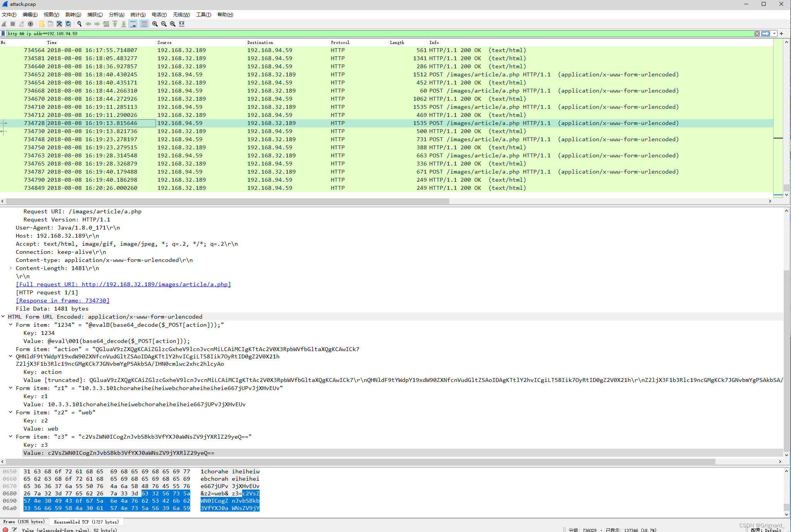Image resolution: width=791 pixels, height=532 pixels.
Task: Follow the Full request URI link
Action: (x=123, y=284)
